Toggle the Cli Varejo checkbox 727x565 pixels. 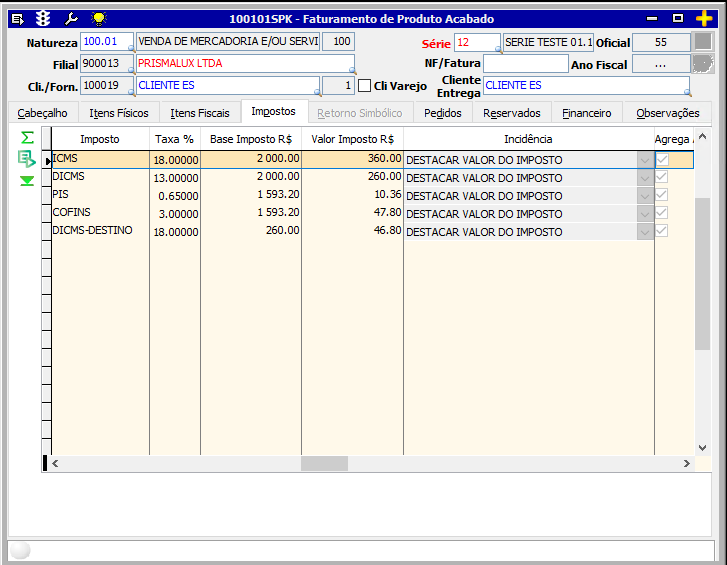(364, 86)
